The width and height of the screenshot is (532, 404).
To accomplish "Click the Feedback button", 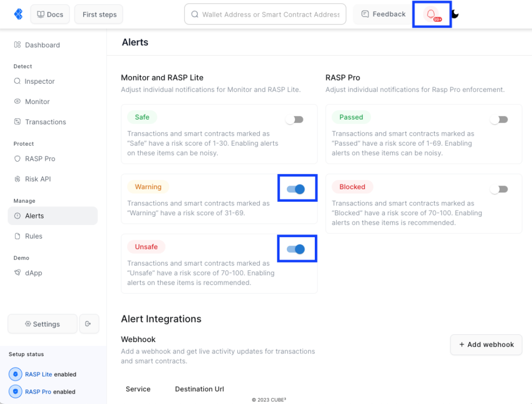I will click(383, 14).
